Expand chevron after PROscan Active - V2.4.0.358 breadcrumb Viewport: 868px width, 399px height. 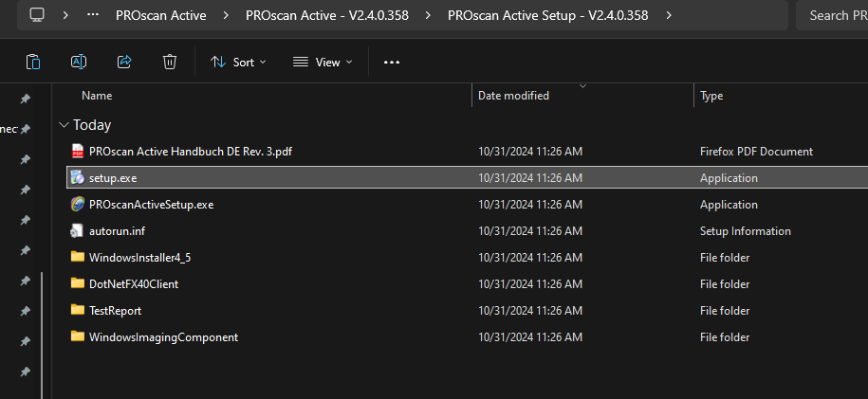click(x=428, y=15)
